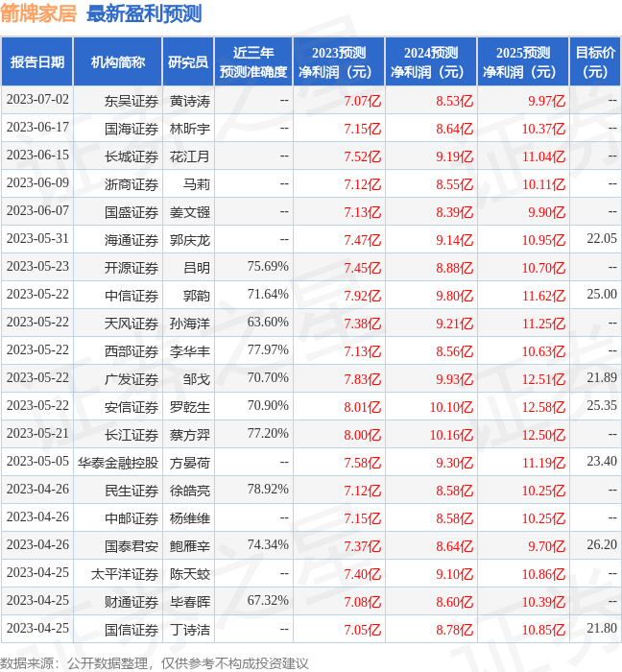Viewport: 622px width, 672px height.
Task: Click the 最新盈利预测 heading
Action: coord(144,13)
